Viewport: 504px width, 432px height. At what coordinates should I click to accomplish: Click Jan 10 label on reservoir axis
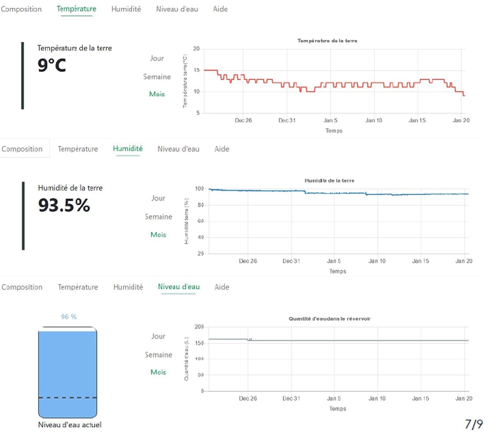click(x=377, y=398)
